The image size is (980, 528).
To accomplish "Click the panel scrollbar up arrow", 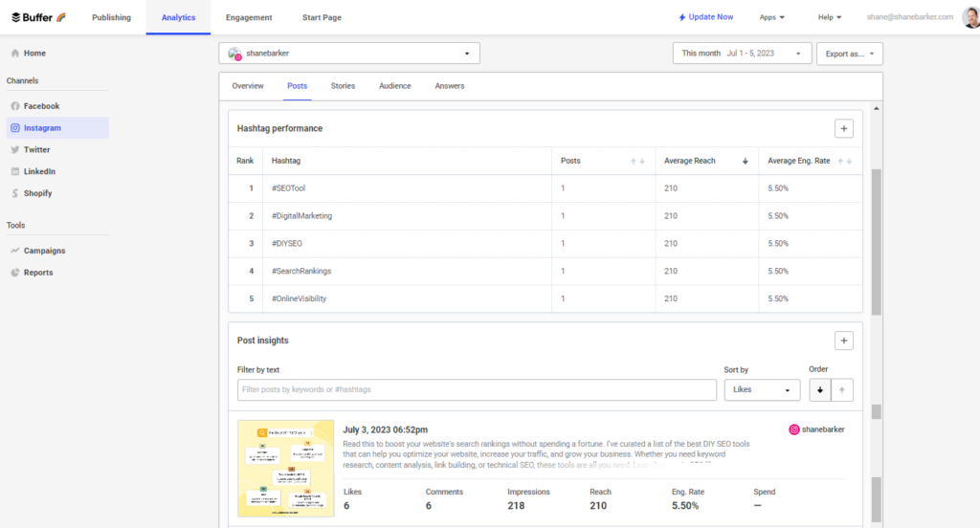I will [x=877, y=109].
